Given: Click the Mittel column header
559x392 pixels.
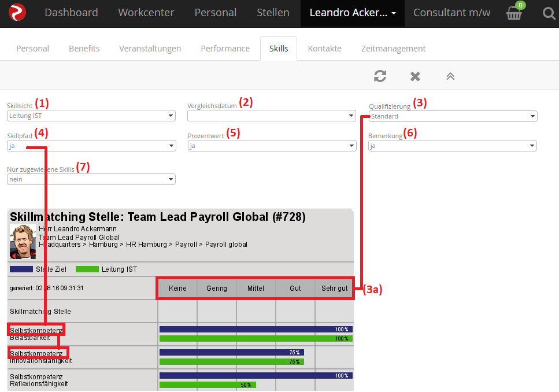Looking at the screenshot, I should (x=256, y=288).
